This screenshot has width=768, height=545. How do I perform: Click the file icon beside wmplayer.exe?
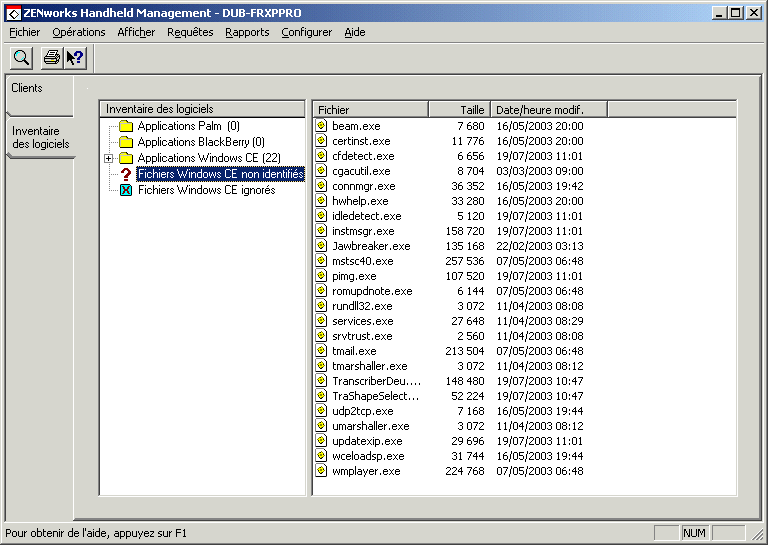pyautogui.click(x=321, y=471)
